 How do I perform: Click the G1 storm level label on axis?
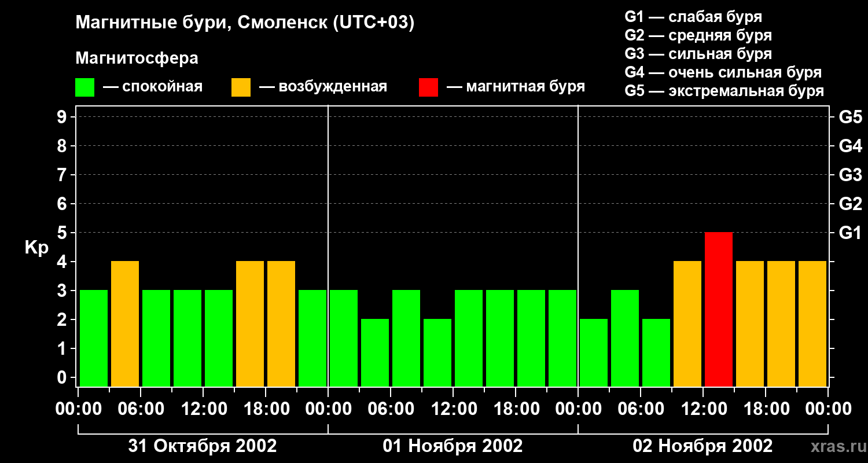tap(850, 233)
